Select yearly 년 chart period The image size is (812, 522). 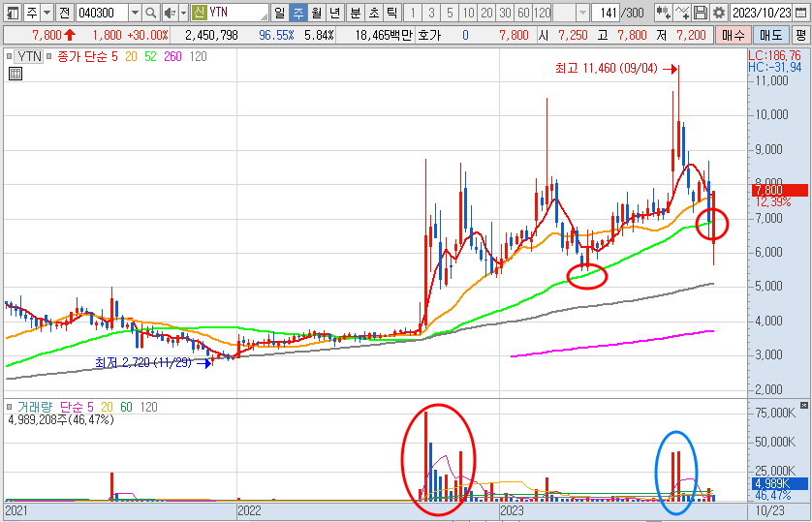[335, 12]
